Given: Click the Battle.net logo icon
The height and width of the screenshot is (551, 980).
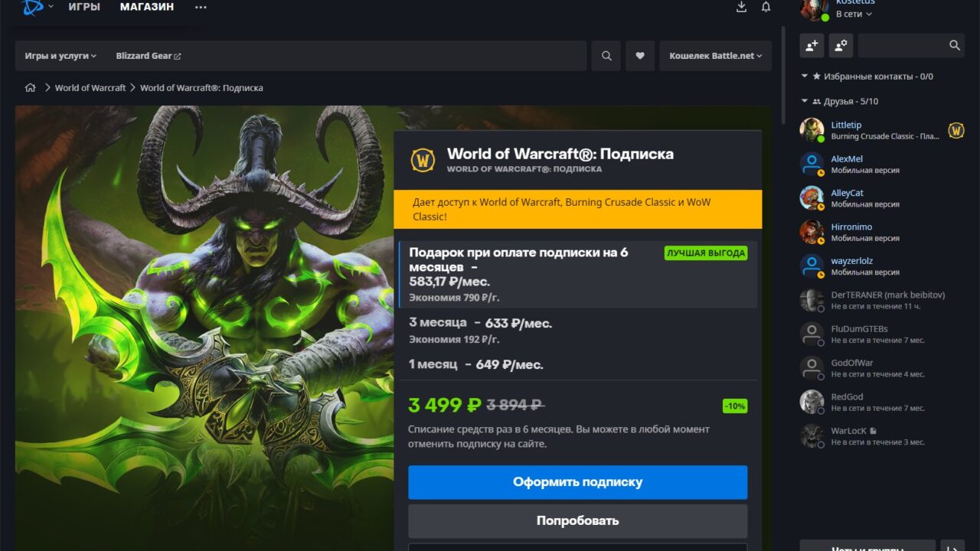Looking at the screenshot, I should (x=32, y=7).
